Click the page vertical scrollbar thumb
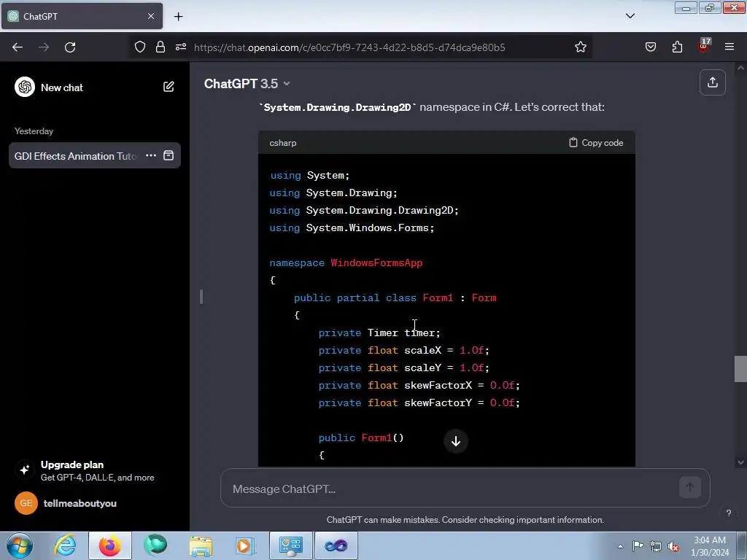 [x=740, y=369]
